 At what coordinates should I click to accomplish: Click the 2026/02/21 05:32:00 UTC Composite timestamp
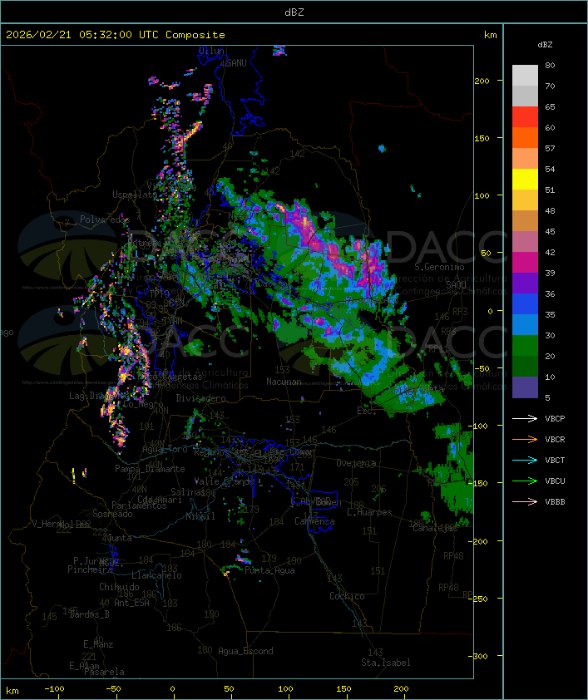(116, 34)
